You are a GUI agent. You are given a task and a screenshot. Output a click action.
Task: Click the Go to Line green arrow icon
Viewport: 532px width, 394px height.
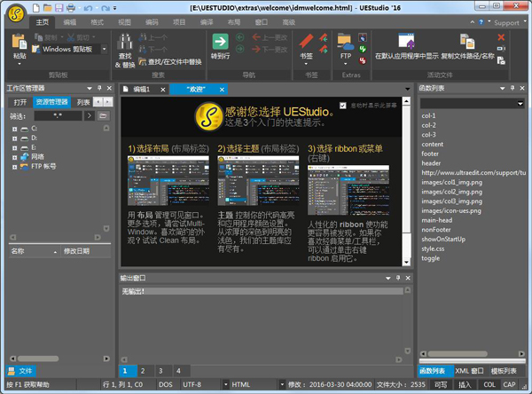click(220, 42)
